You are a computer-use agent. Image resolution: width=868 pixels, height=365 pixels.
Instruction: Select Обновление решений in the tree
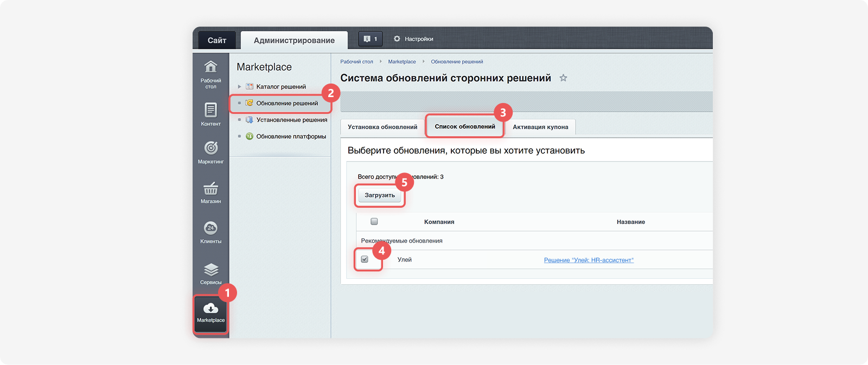tap(287, 103)
